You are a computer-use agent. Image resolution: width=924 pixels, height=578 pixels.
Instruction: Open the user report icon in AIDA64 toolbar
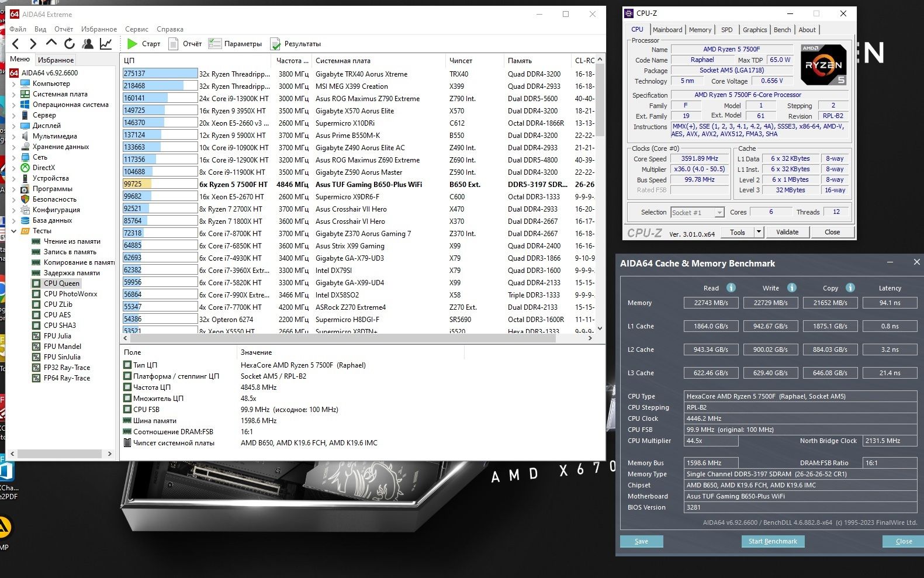(x=88, y=44)
